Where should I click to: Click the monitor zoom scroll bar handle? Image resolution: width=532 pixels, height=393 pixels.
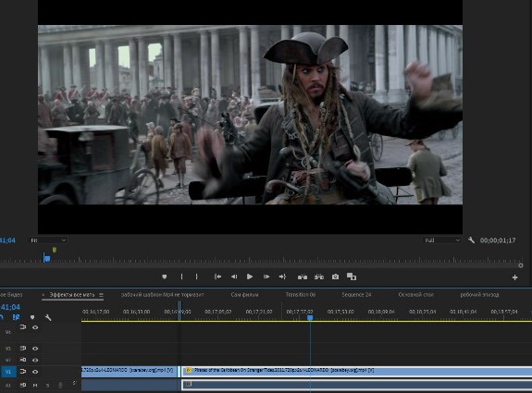521,265
